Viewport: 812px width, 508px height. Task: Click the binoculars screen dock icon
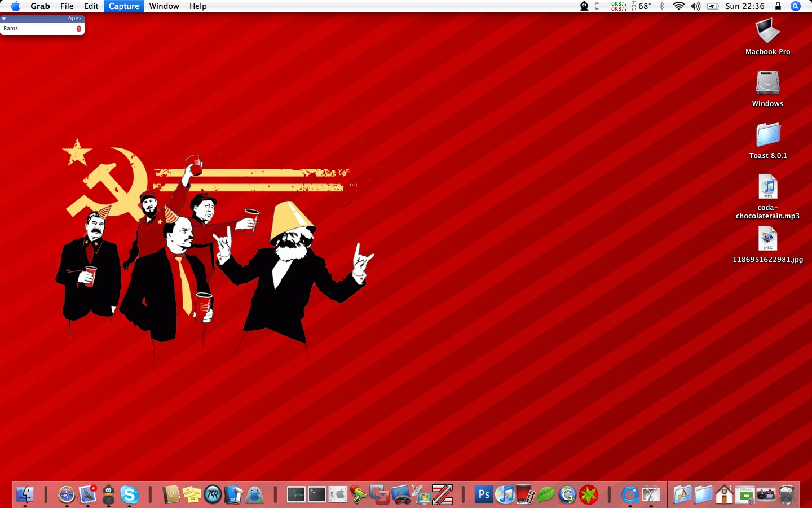(x=400, y=495)
